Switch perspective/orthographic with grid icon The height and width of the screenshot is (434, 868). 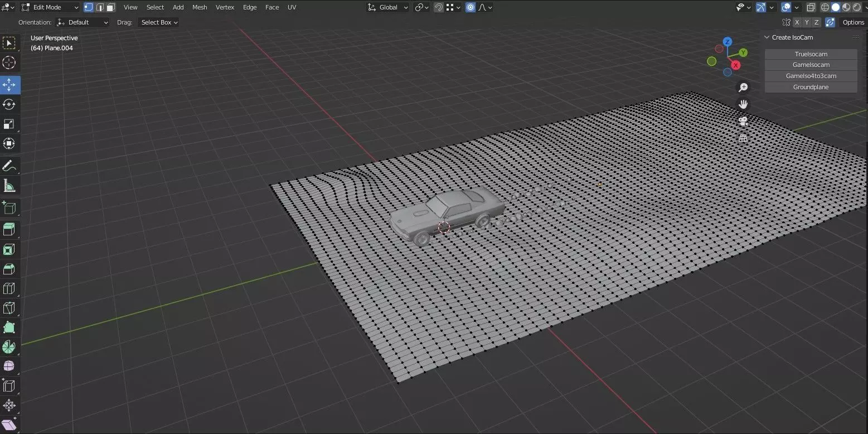pos(743,138)
